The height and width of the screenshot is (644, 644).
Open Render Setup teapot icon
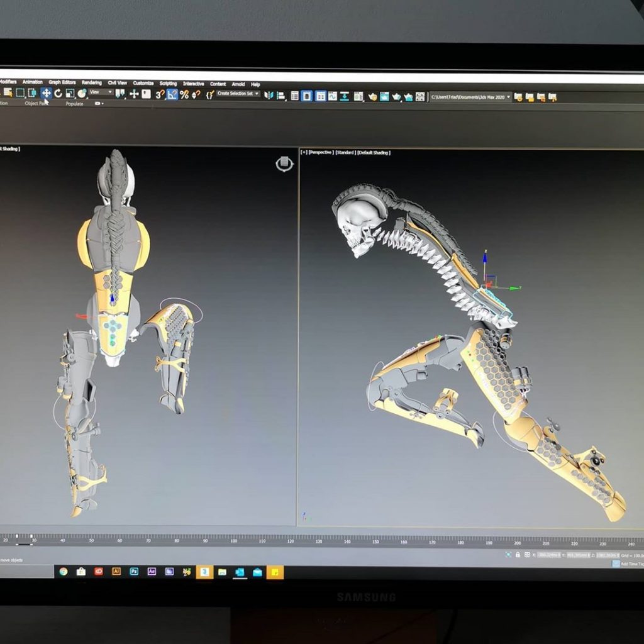tap(372, 96)
